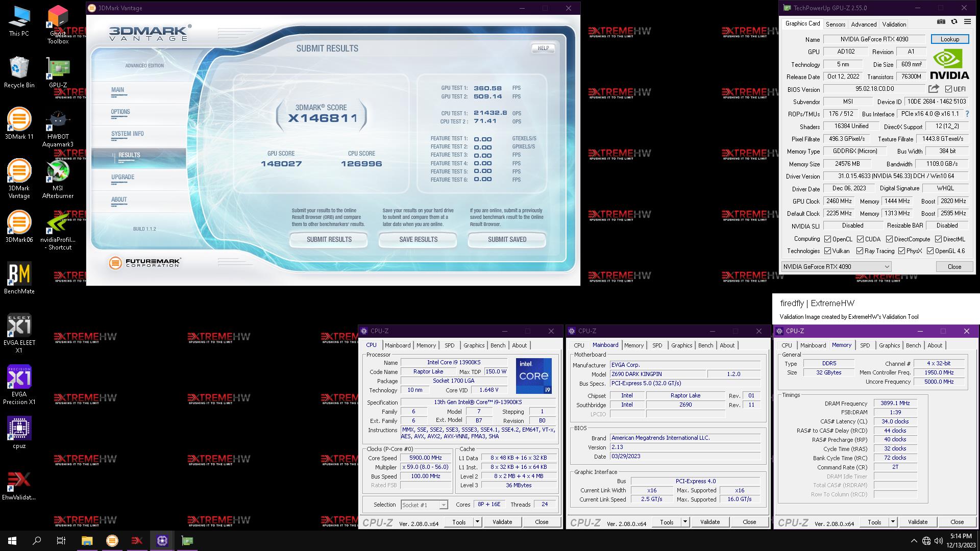Screen dimensions: 980x551
Task: Expand Tools dropdown arrow in Mainboard window
Action: pyautogui.click(x=685, y=521)
